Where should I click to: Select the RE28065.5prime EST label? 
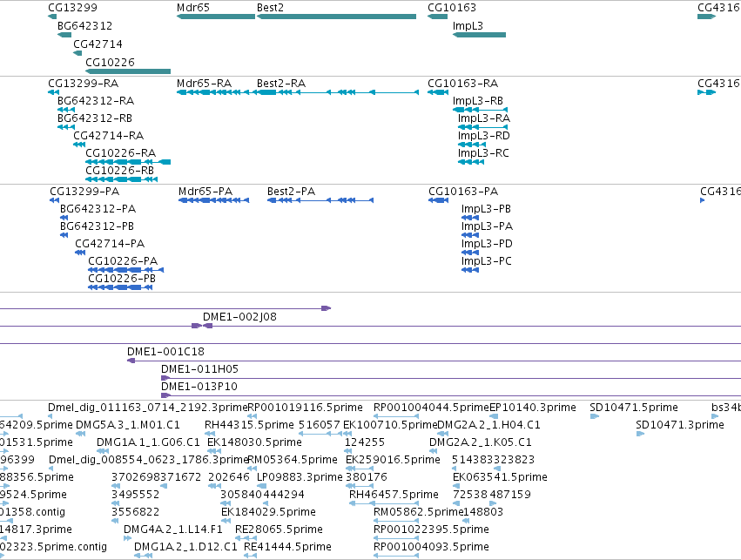coord(280,530)
